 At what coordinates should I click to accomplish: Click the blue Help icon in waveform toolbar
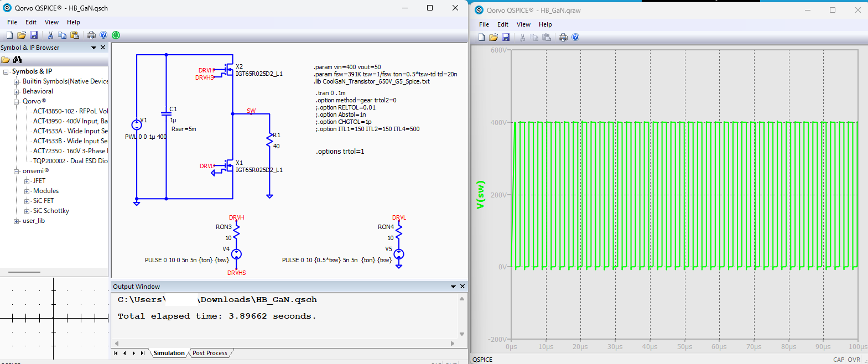click(575, 37)
